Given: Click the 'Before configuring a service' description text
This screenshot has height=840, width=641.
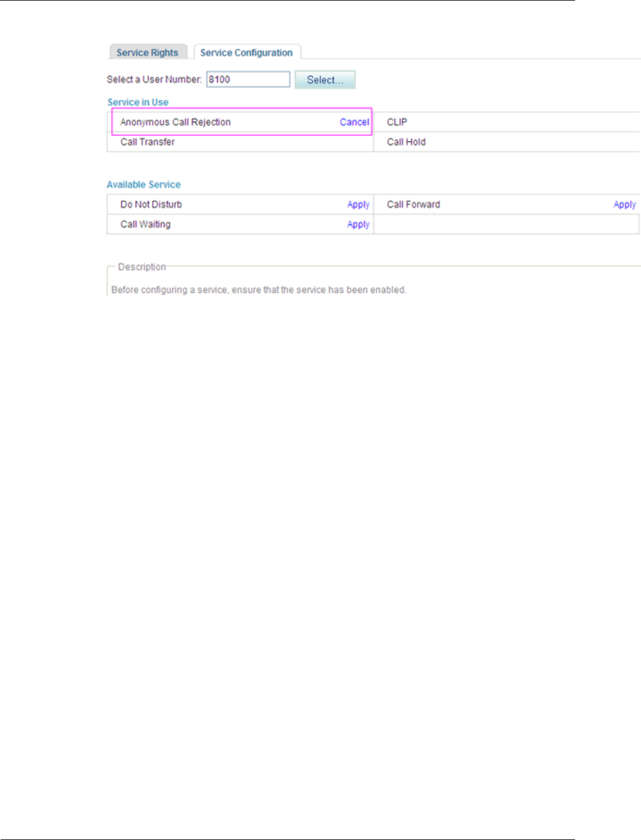Looking at the screenshot, I should 259,290.
